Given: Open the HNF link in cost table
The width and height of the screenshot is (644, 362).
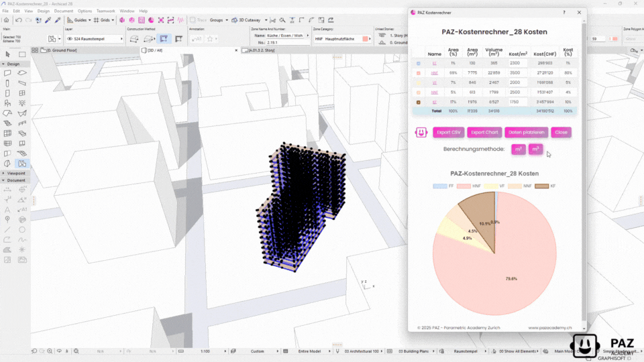Looking at the screenshot, I should click(x=434, y=73).
